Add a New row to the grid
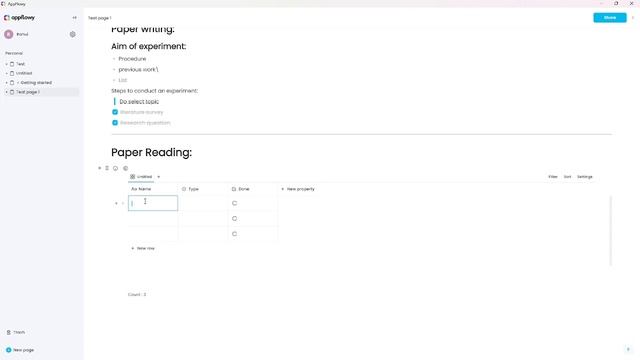The height and width of the screenshot is (360, 640). coord(143,248)
